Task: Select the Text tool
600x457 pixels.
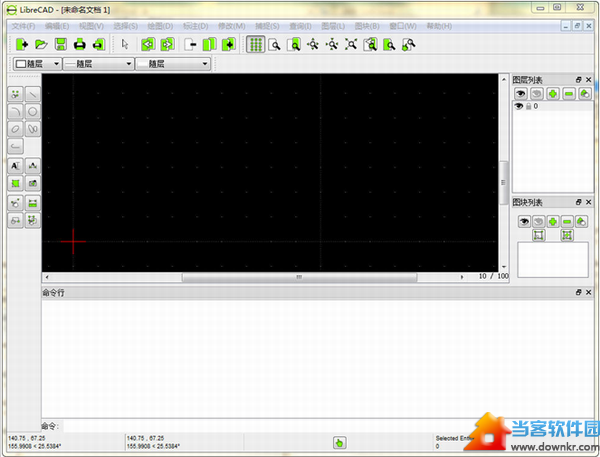Action: tap(16, 165)
